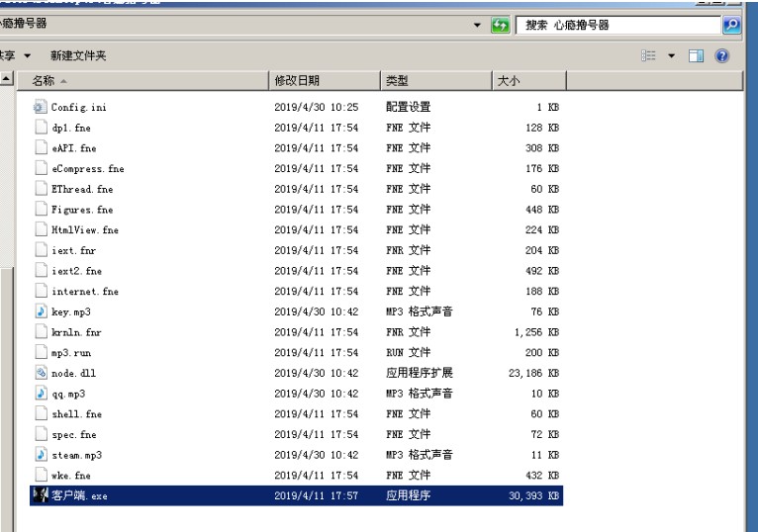Select the steam.mp3 audio icon
Viewport: 758px width, 532px height.
click(42, 455)
